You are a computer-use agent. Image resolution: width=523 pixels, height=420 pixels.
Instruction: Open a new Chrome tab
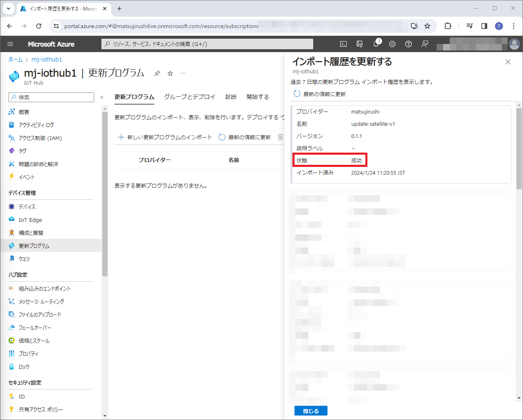(x=119, y=9)
